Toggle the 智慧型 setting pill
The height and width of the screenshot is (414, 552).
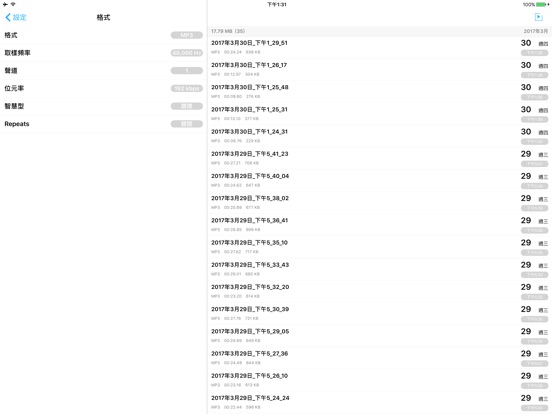(187, 106)
